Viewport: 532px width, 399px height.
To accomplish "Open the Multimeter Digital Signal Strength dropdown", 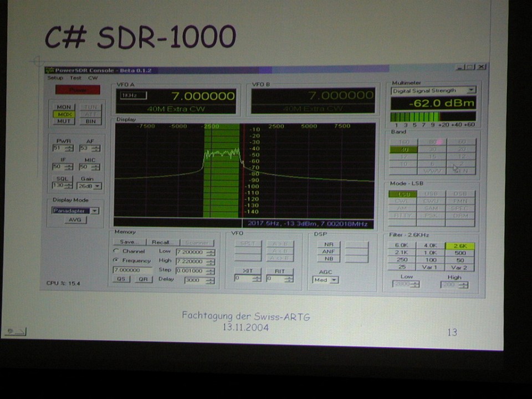I will pyautogui.click(x=433, y=90).
